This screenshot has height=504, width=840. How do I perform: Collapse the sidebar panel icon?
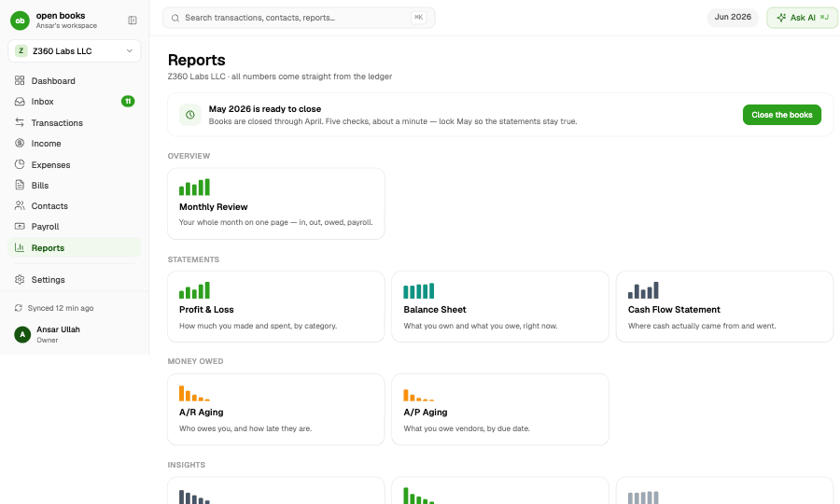(133, 21)
